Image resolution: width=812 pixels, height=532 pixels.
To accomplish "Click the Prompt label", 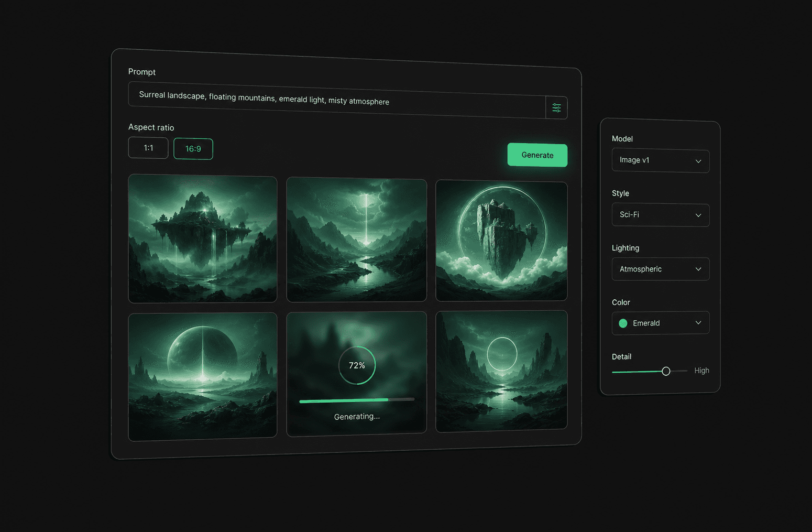I will 142,72.
